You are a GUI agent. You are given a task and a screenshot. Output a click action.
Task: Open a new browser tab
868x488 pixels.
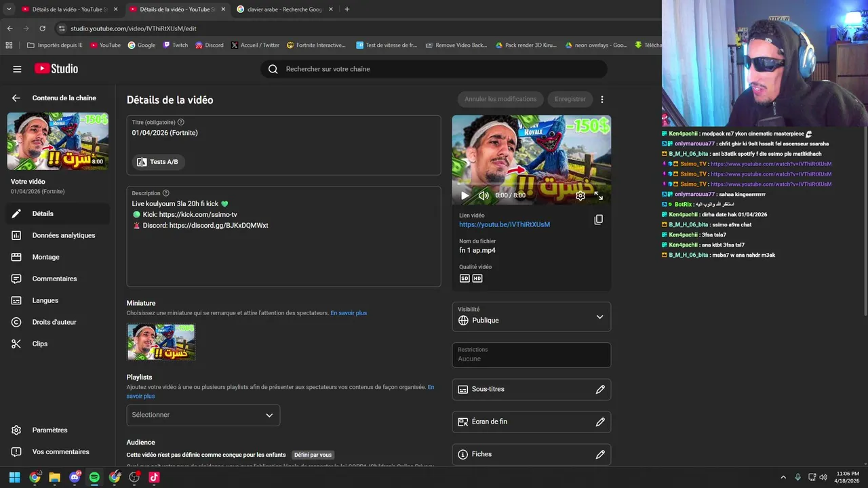point(347,9)
